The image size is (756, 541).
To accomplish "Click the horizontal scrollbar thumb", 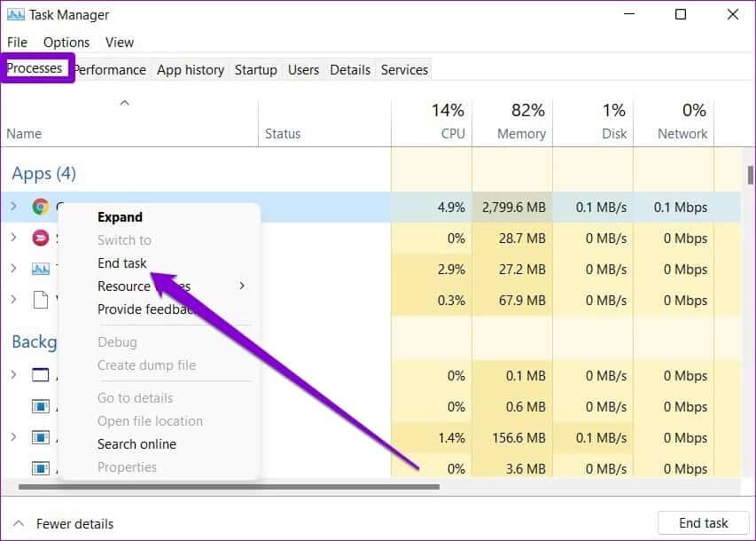I will 229,487.
